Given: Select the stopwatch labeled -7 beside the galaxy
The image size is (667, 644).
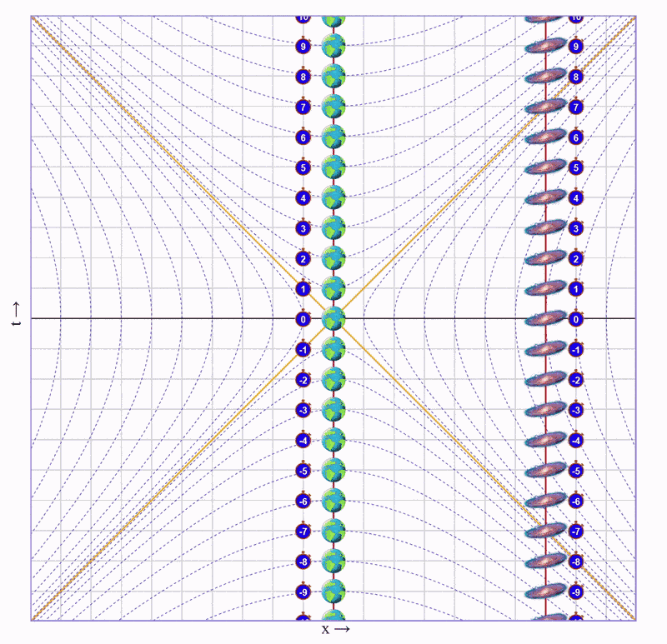Looking at the screenshot, I should point(576,531).
